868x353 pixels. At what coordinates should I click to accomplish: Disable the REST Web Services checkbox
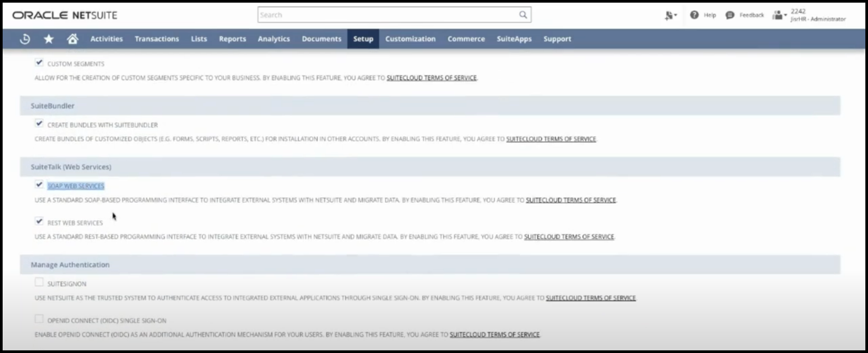(39, 222)
